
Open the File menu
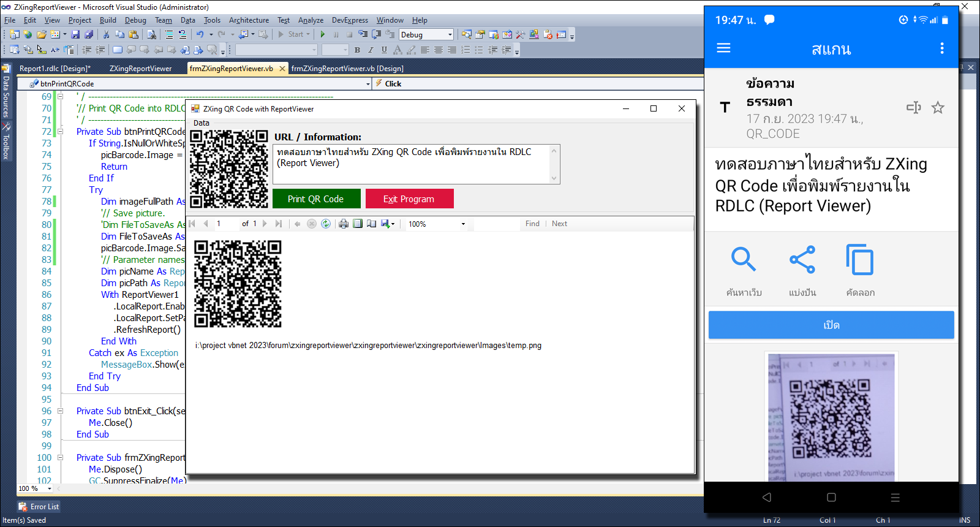(x=10, y=20)
